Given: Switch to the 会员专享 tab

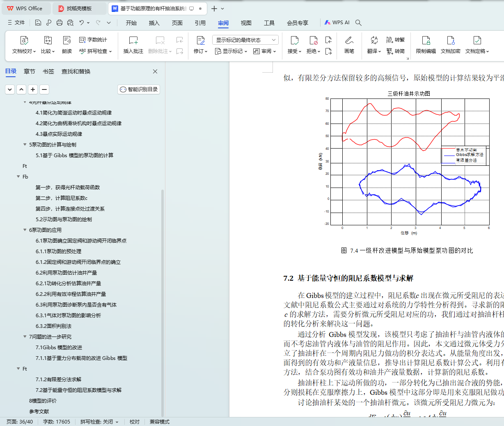Looking at the screenshot, I should (298, 23).
